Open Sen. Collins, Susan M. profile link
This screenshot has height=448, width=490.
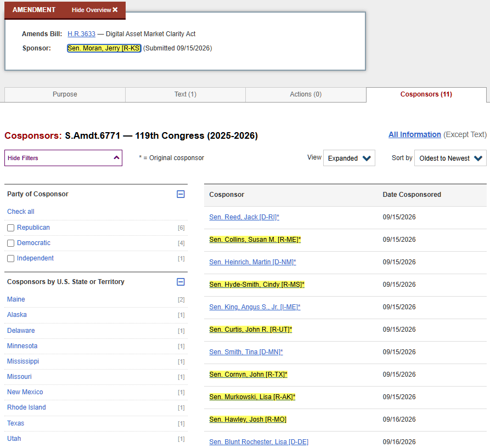click(x=255, y=240)
